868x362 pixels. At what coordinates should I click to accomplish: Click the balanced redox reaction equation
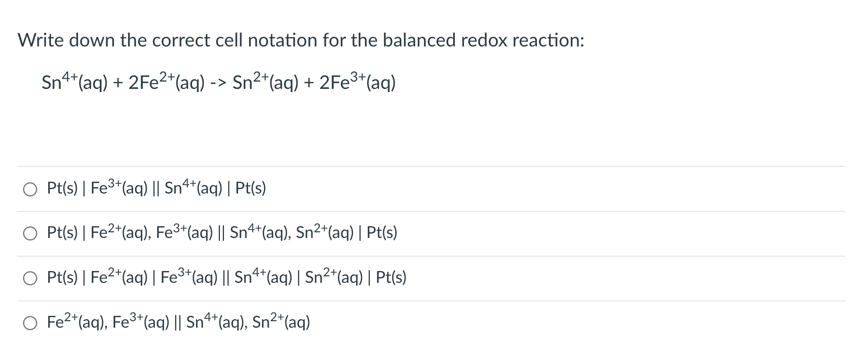[x=218, y=83]
